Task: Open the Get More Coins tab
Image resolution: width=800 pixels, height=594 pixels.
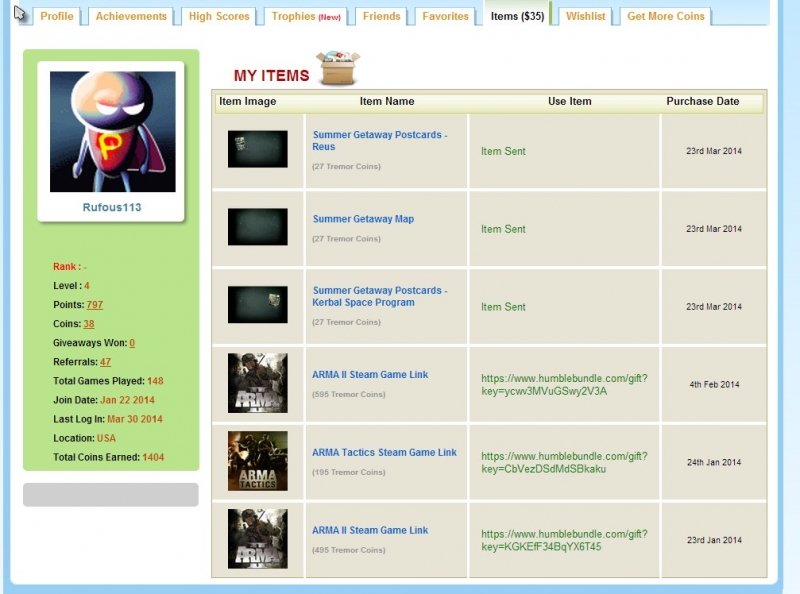Action: tap(666, 16)
